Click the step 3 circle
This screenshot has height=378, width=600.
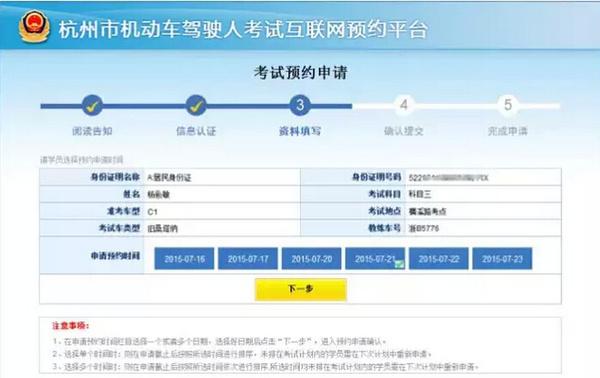tap(300, 106)
